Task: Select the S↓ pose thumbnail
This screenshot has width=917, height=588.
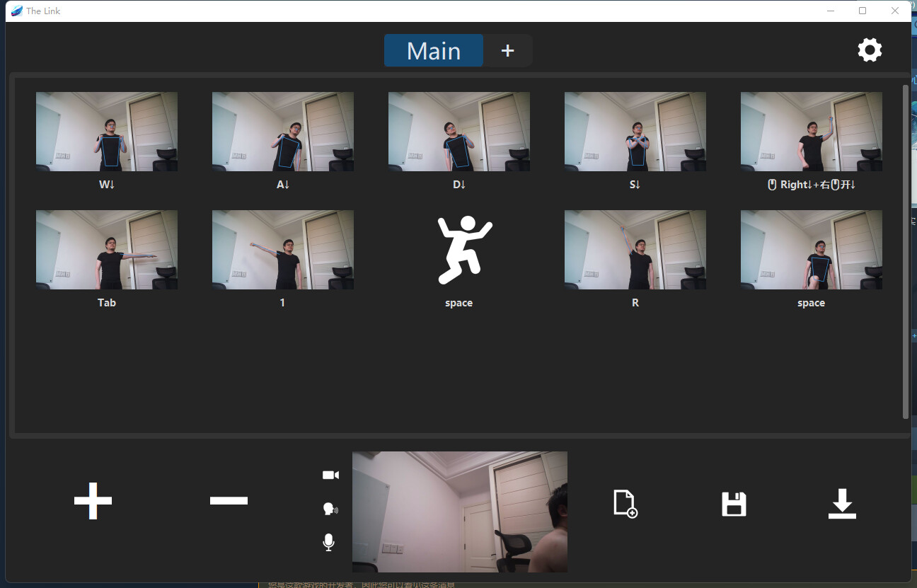Action: point(634,131)
